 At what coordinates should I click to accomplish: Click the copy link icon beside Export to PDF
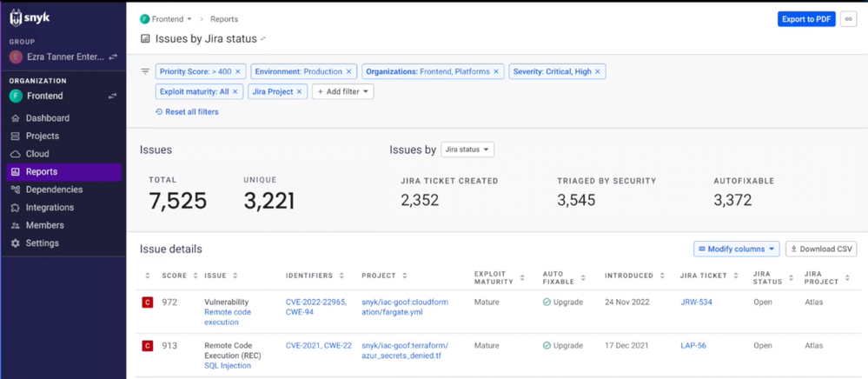(848, 19)
